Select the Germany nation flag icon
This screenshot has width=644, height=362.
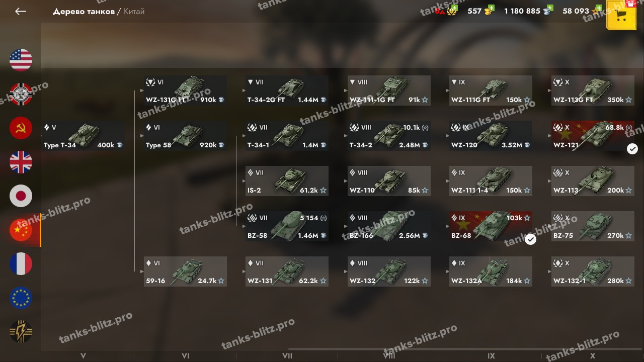coord(21,94)
